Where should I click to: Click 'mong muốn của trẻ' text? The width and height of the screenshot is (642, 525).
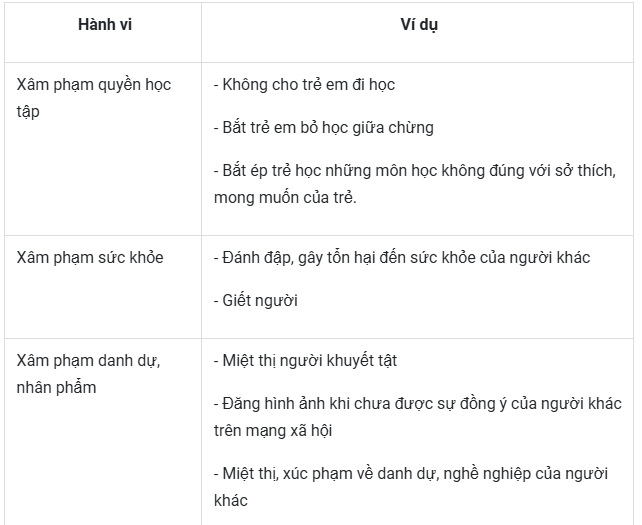click(x=285, y=197)
